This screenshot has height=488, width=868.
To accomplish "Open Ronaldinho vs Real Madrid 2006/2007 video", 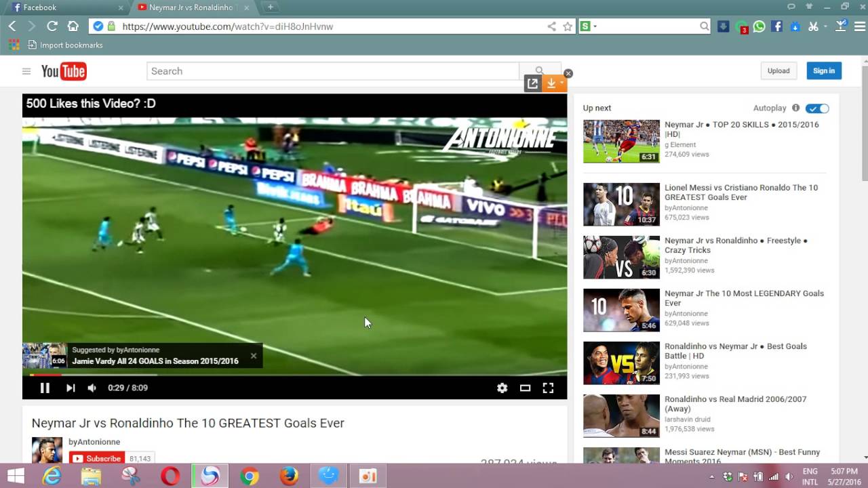I will tap(736, 404).
